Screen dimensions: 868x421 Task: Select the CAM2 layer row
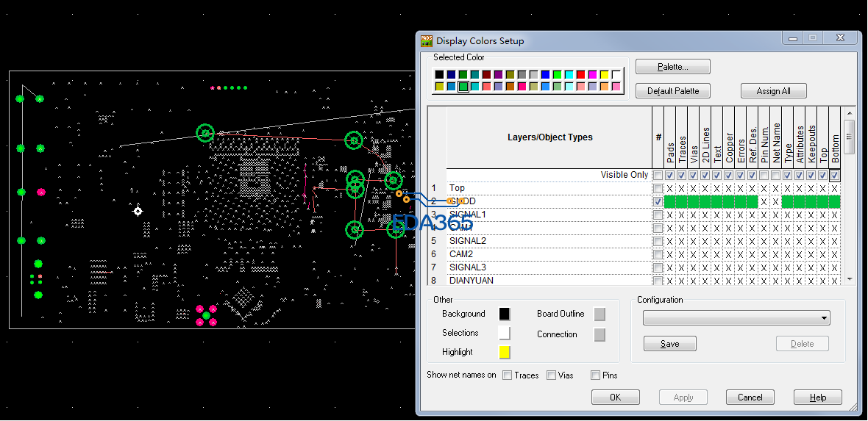(549, 254)
